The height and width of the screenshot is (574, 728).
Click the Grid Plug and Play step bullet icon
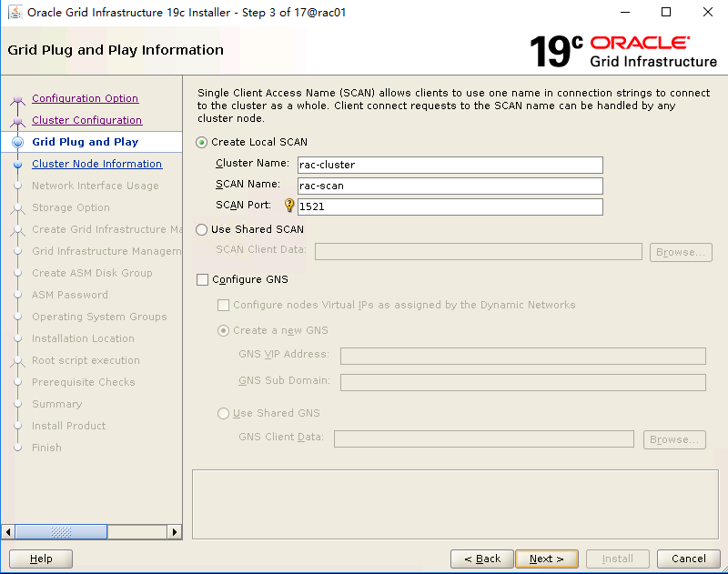[17, 142]
